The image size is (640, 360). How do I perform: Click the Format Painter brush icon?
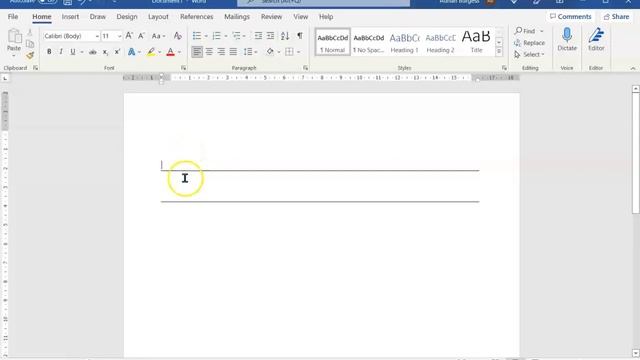point(30,56)
